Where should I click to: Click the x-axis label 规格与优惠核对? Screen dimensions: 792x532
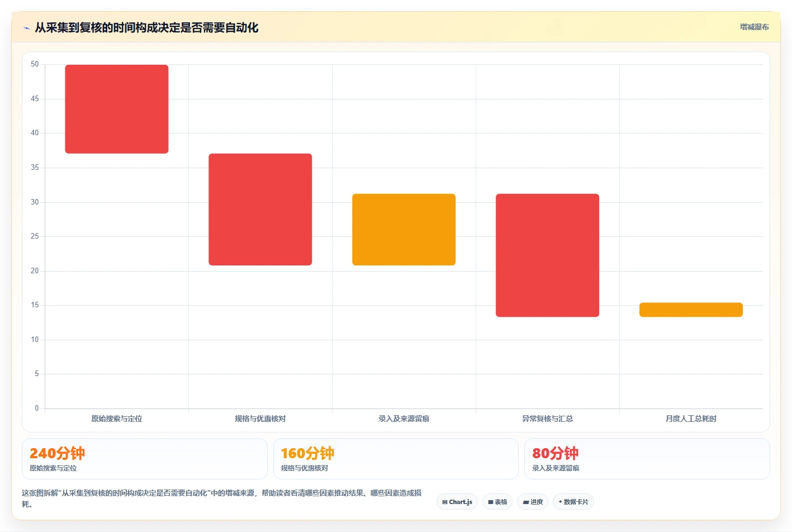coord(260,419)
